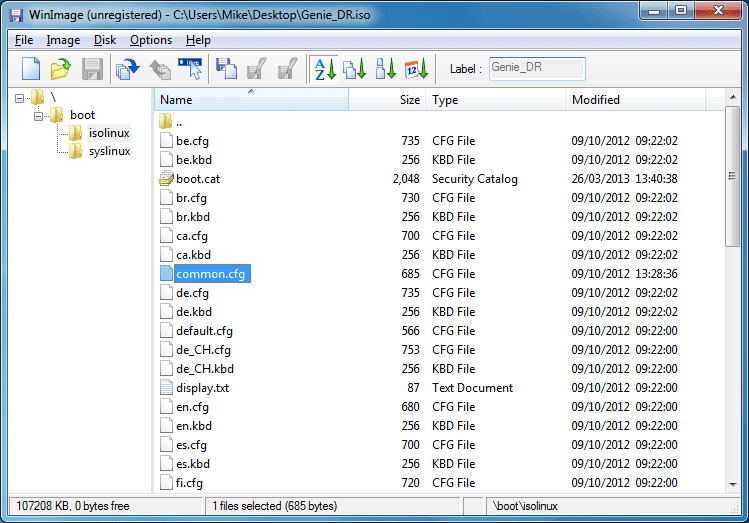This screenshot has width=749, height=523.
Task: Click the boot.cat security catalog icon
Action: (x=166, y=179)
